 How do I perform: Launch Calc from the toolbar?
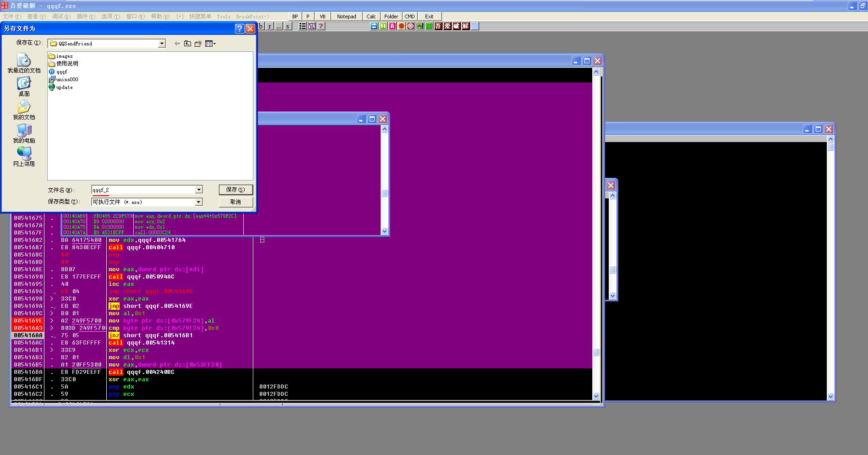click(x=371, y=16)
